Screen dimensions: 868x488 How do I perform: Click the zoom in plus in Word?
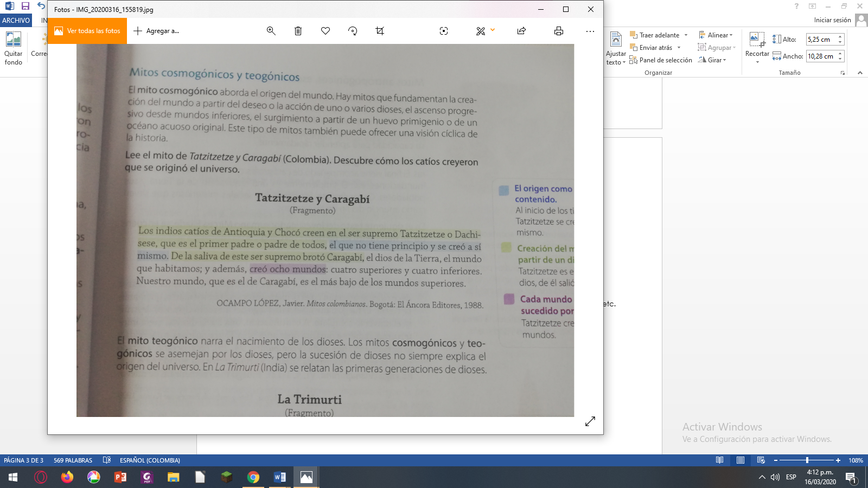coord(838,460)
